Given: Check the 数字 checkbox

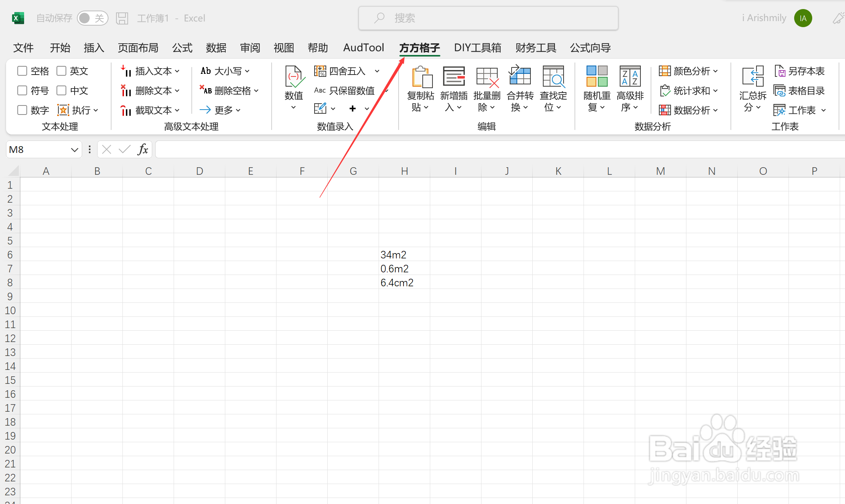Looking at the screenshot, I should [22, 110].
